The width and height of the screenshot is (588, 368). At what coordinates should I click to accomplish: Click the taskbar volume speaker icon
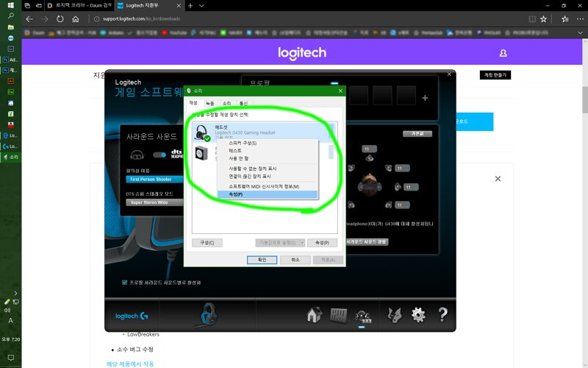coord(7,310)
